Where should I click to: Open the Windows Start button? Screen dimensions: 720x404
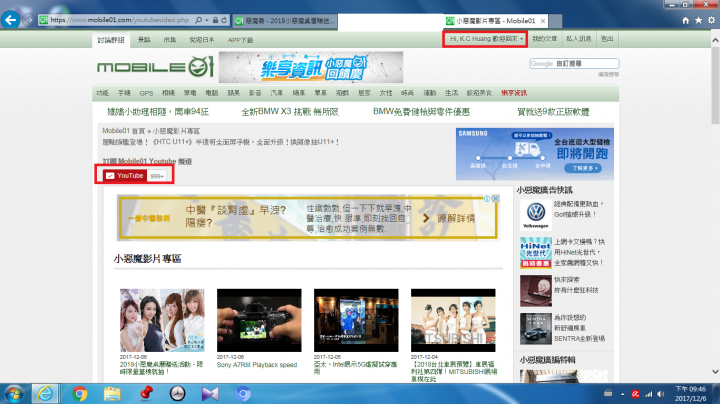coord(14,394)
